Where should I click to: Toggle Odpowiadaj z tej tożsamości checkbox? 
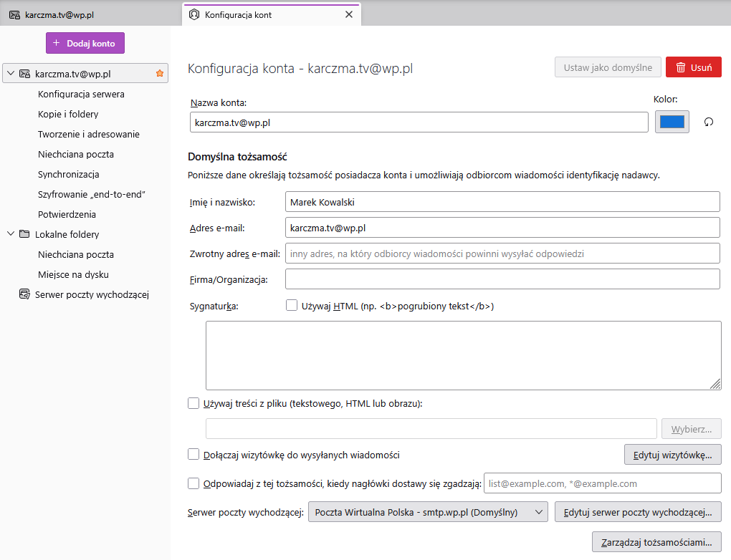coord(193,483)
